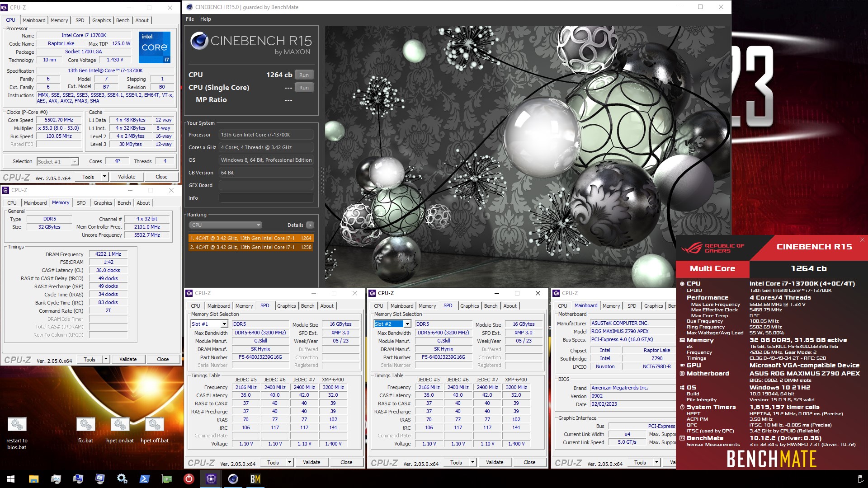Screen dimensions: 868x488
Task: Click the GPU icon in BenchMate panel
Action: (x=682, y=366)
